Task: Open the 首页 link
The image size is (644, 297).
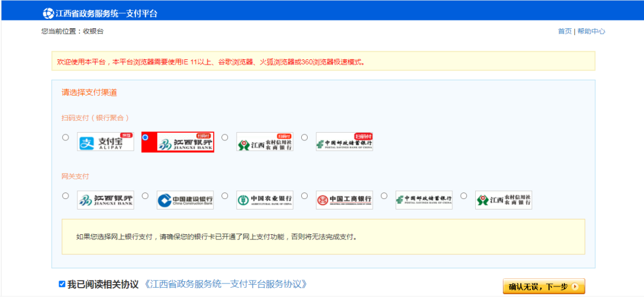Action: pos(564,31)
